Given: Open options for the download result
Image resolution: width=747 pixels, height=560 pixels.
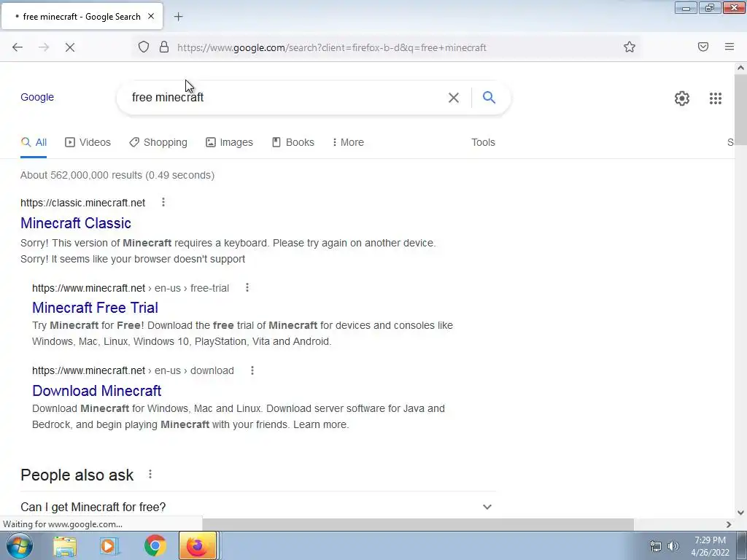Looking at the screenshot, I should click(252, 370).
